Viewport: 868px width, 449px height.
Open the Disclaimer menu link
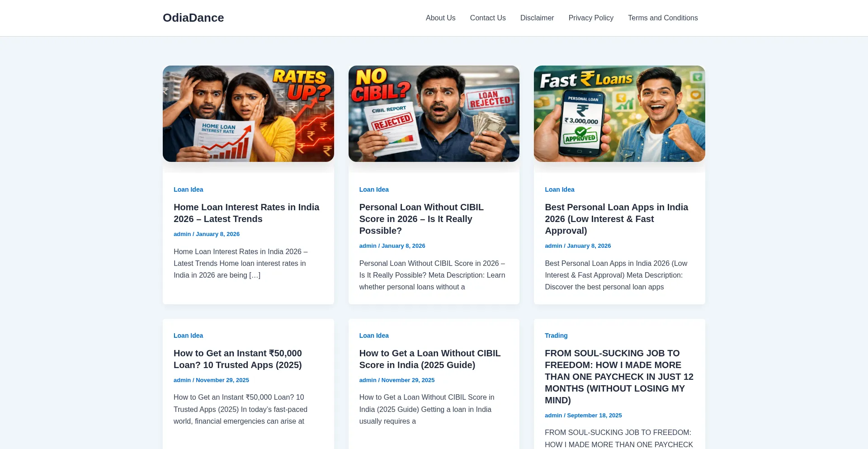(537, 18)
